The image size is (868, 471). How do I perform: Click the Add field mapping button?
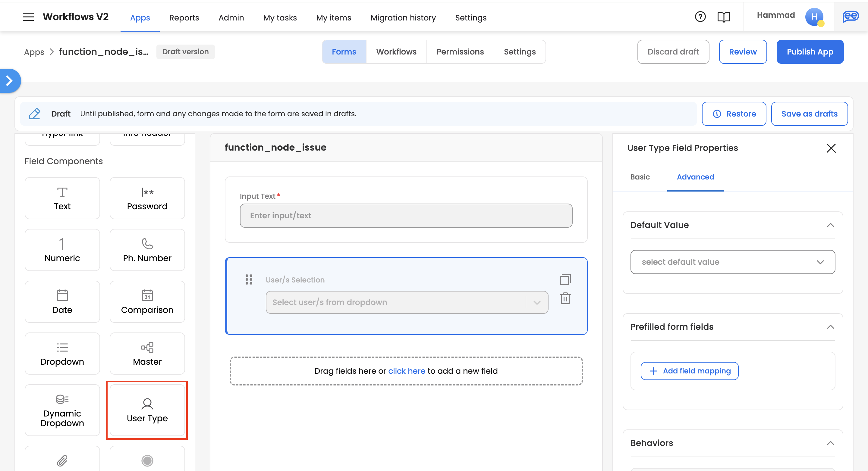[x=689, y=371]
